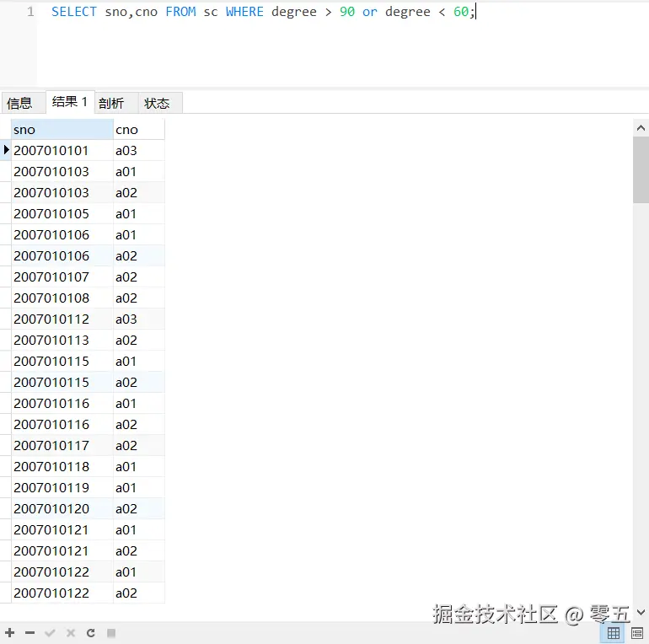Switch to grid view icon
This screenshot has width=649, height=644.
[613, 633]
